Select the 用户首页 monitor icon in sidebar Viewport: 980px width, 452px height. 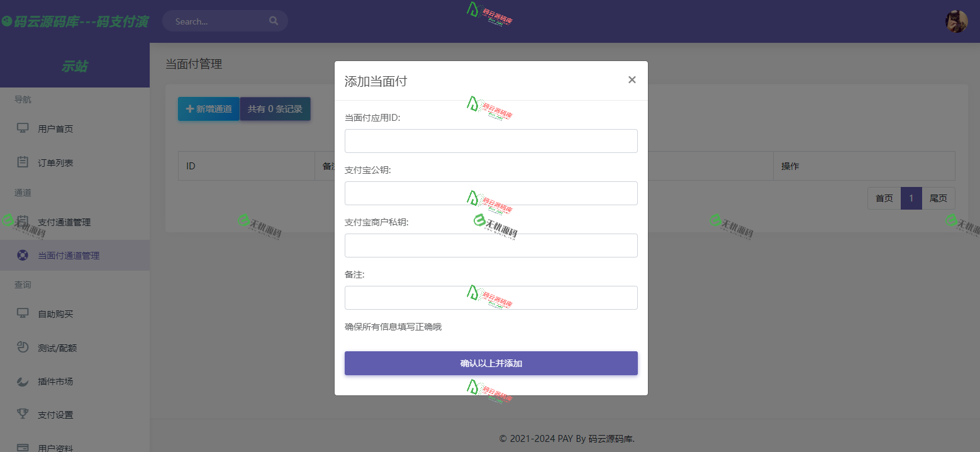22,128
